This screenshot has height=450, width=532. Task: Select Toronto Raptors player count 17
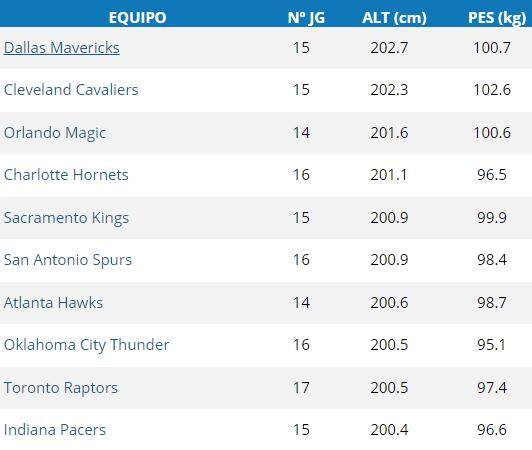[301, 388]
